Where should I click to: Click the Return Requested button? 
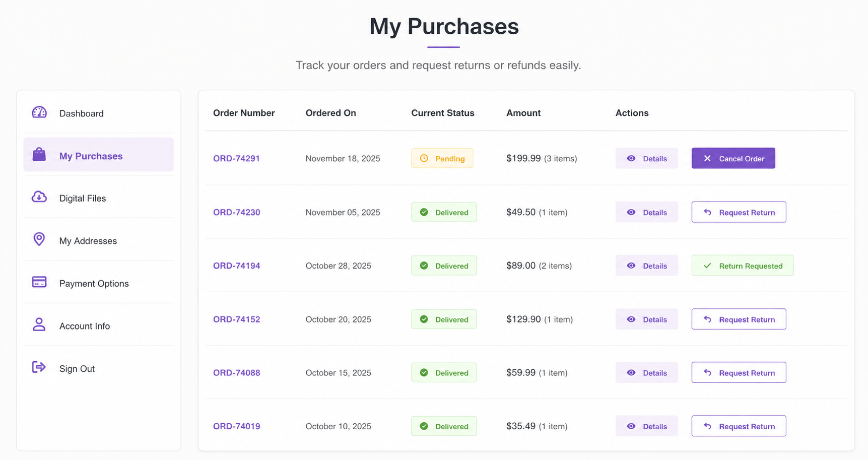[743, 266]
